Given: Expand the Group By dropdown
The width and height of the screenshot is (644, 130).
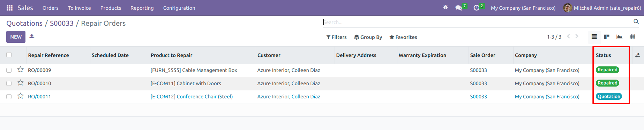Looking at the screenshot, I should coord(368,37).
